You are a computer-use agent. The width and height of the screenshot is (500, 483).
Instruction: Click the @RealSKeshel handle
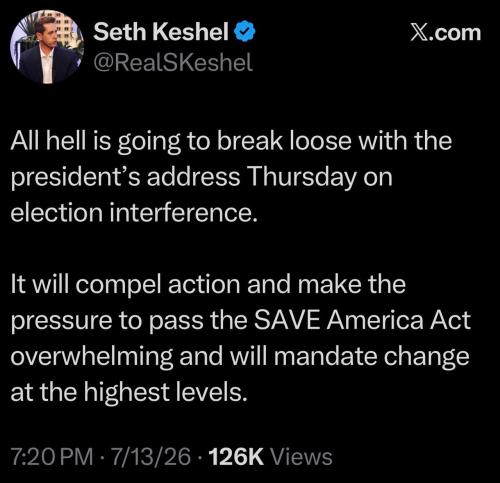pos(173,62)
